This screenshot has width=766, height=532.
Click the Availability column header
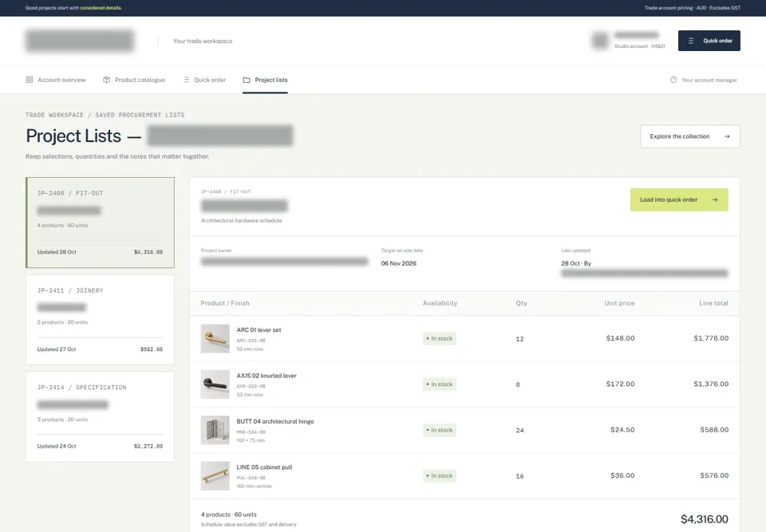point(440,303)
